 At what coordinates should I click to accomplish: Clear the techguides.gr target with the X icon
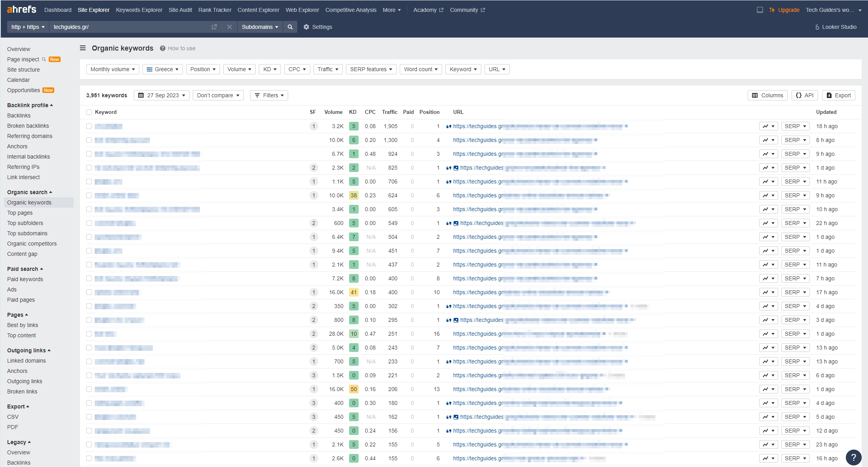tap(230, 27)
